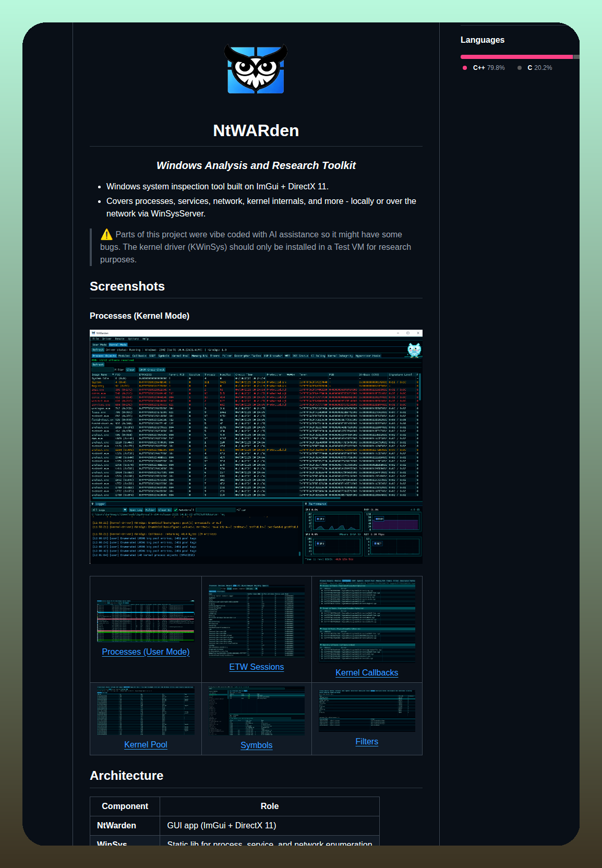Screen dimensions: 602x868
Task: Open the Kernel Pool thumbnail image
Action: click(146, 710)
